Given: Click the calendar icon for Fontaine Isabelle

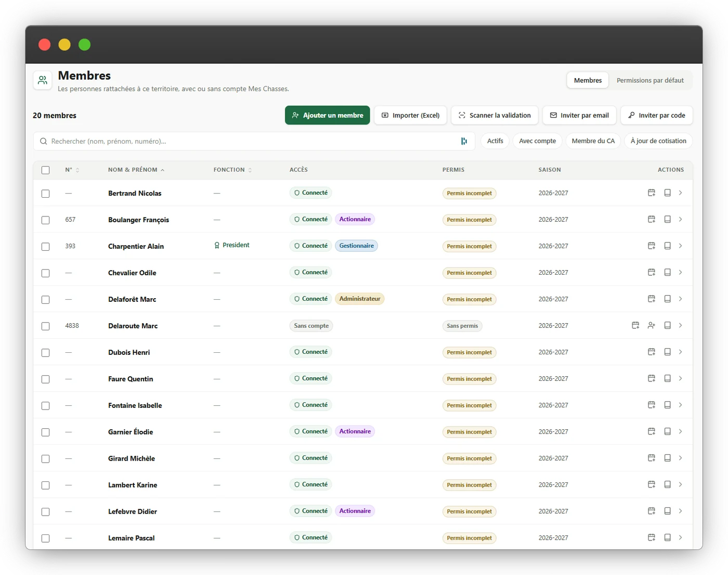Looking at the screenshot, I should [652, 405].
